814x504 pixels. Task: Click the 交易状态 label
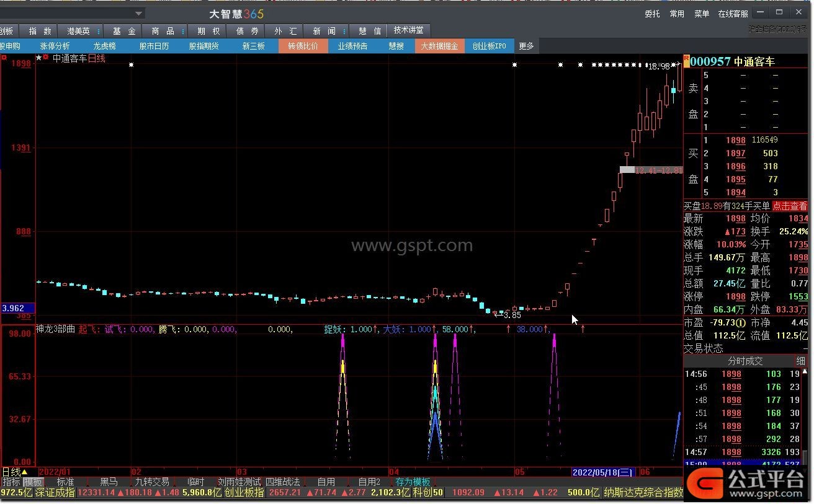point(704,348)
